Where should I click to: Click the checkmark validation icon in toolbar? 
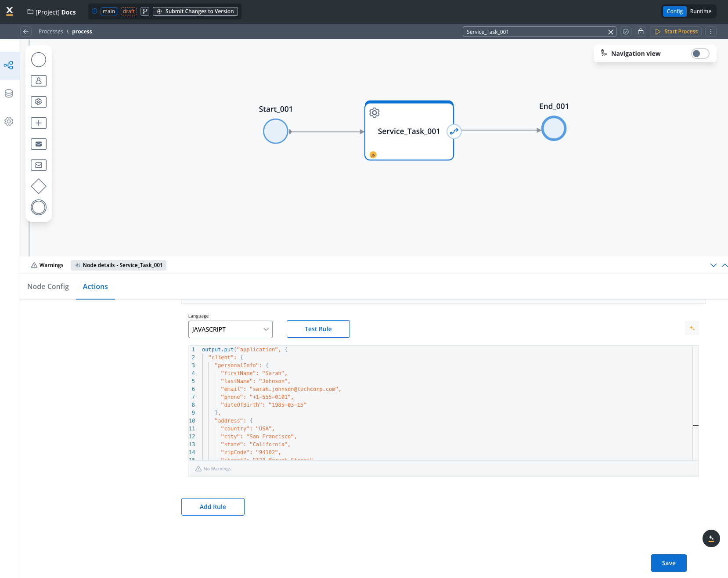[626, 32]
